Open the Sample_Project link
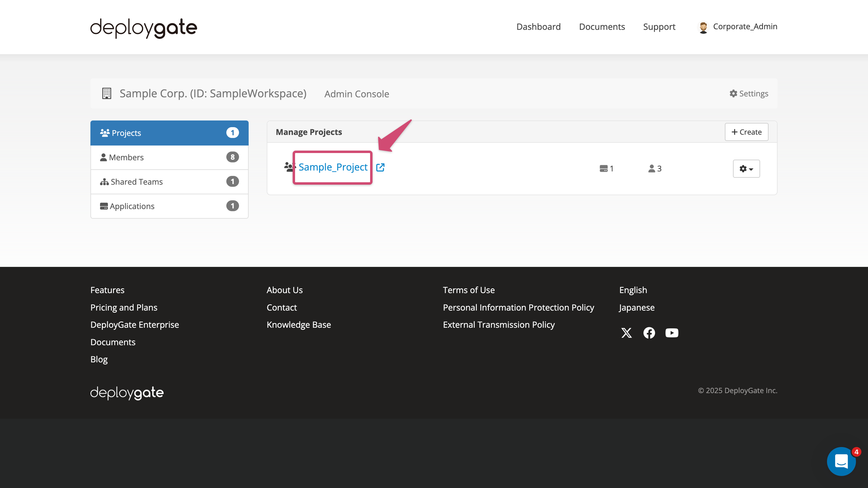Image resolution: width=868 pixels, height=488 pixels. click(333, 167)
